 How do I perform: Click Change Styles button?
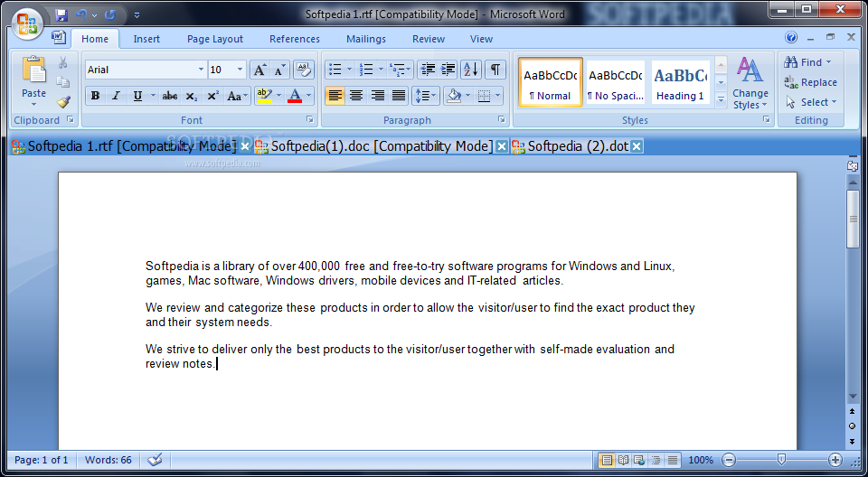pos(750,83)
